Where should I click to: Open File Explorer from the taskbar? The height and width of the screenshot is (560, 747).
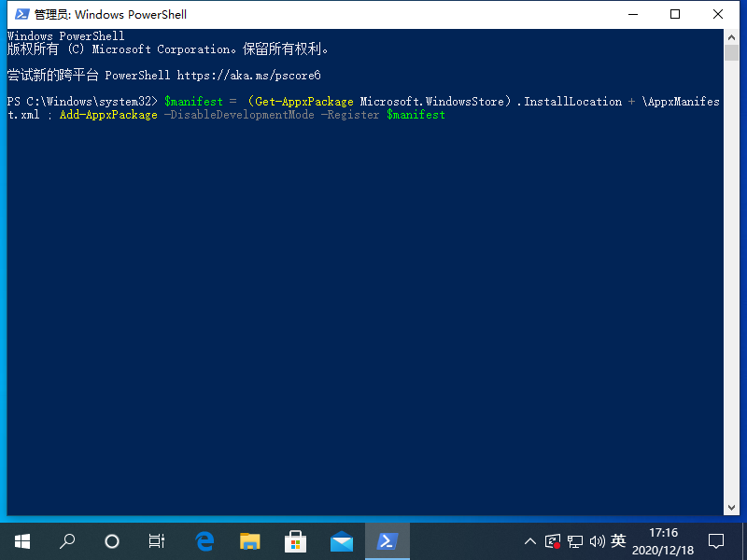click(249, 540)
